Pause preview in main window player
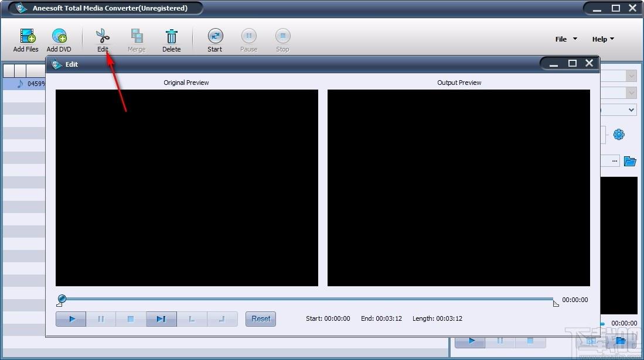This screenshot has width=644, height=360. pyautogui.click(x=500, y=341)
